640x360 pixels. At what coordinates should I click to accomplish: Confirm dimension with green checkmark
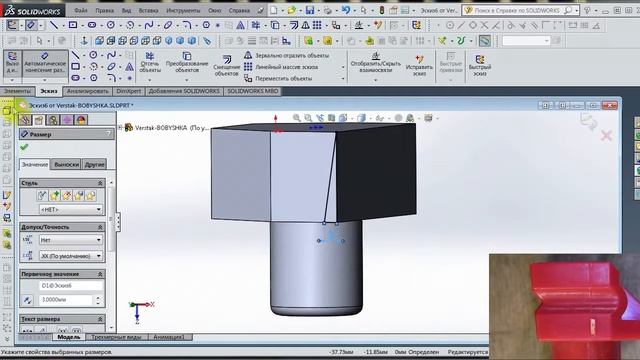[24, 147]
